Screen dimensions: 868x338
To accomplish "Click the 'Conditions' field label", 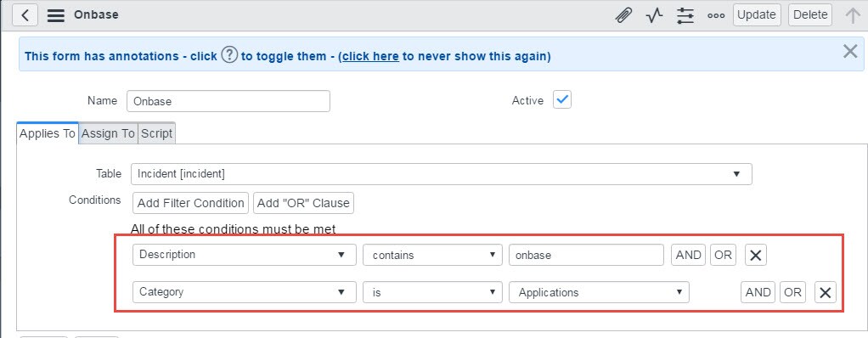I will click(94, 200).
